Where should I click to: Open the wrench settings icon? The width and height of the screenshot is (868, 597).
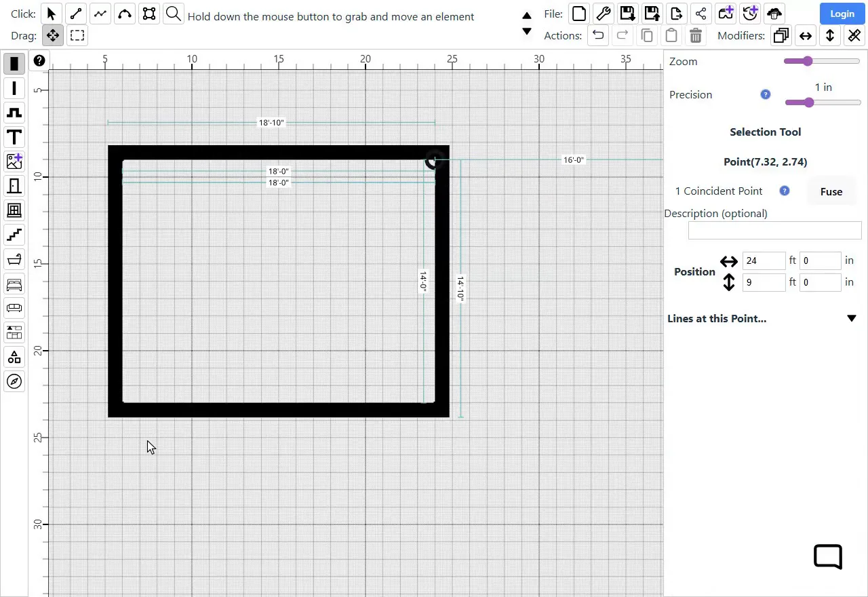click(x=603, y=14)
